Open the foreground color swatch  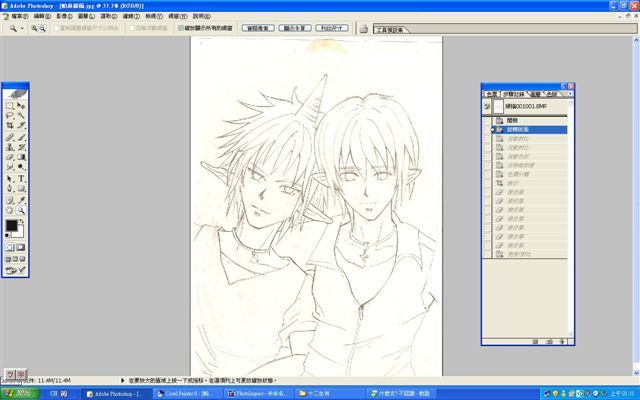(x=11, y=225)
